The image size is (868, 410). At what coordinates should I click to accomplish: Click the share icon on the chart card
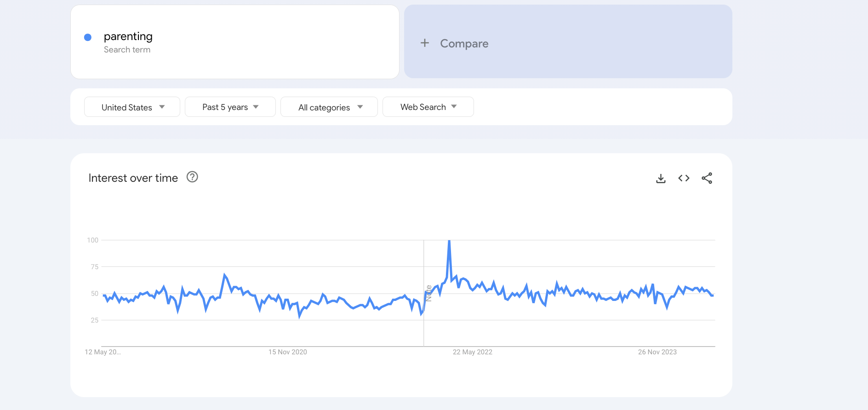point(707,178)
